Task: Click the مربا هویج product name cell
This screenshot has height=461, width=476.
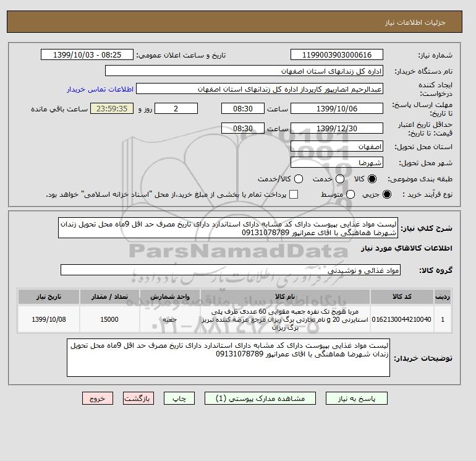Action: coord(285,319)
